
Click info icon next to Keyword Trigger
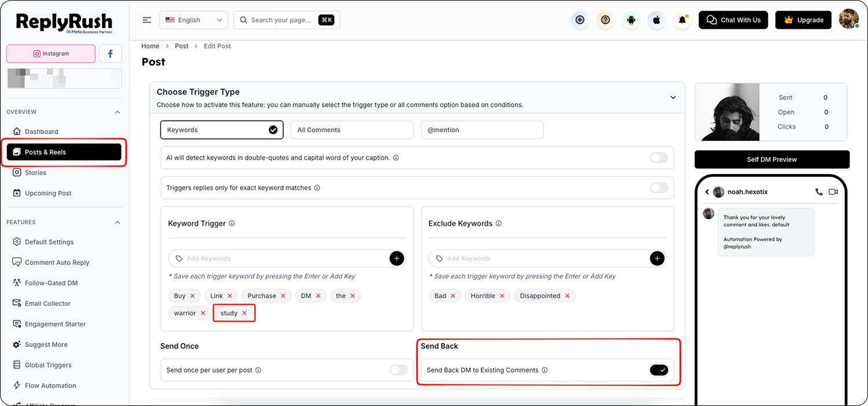point(231,223)
